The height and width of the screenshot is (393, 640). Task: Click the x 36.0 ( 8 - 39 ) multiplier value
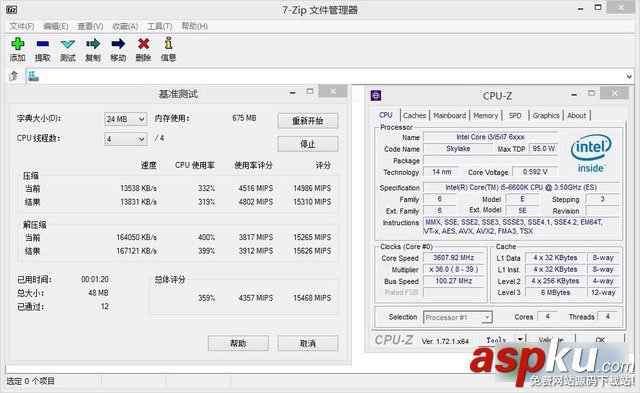[x=453, y=269]
